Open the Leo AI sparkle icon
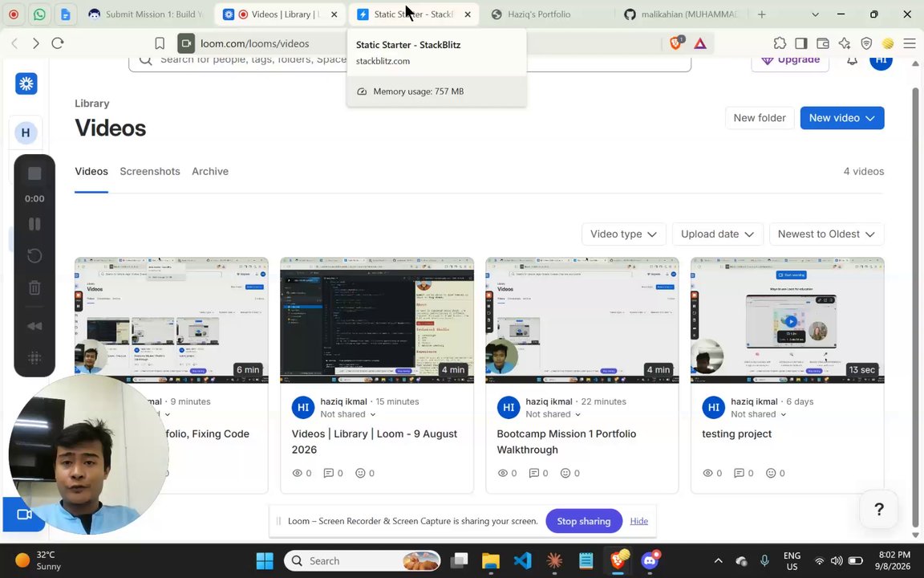The image size is (924, 578). [845, 43]
